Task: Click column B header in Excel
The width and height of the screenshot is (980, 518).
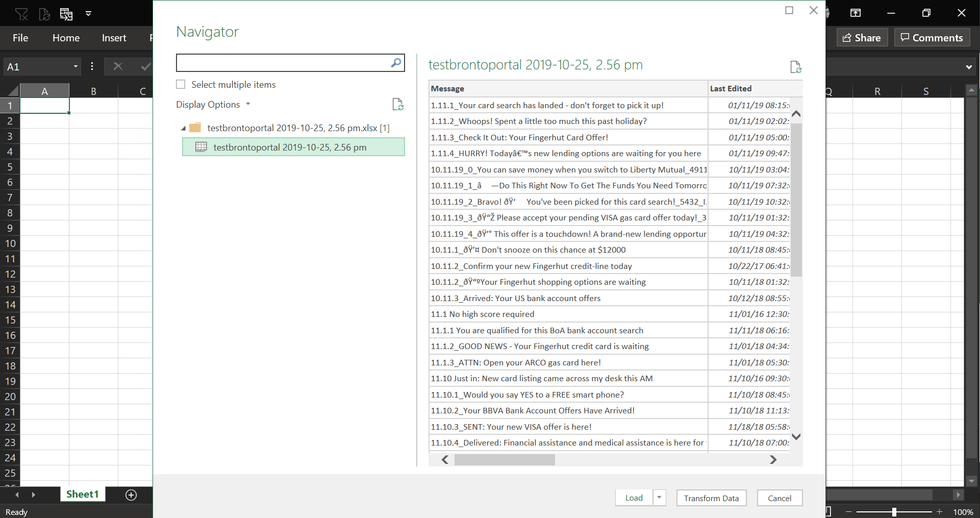Action: [x=93, y=91]
